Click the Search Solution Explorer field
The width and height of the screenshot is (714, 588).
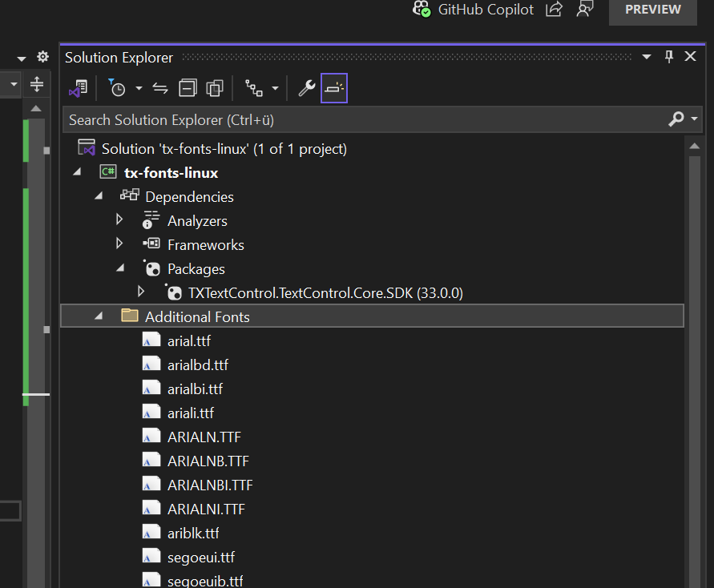point(382,119)
